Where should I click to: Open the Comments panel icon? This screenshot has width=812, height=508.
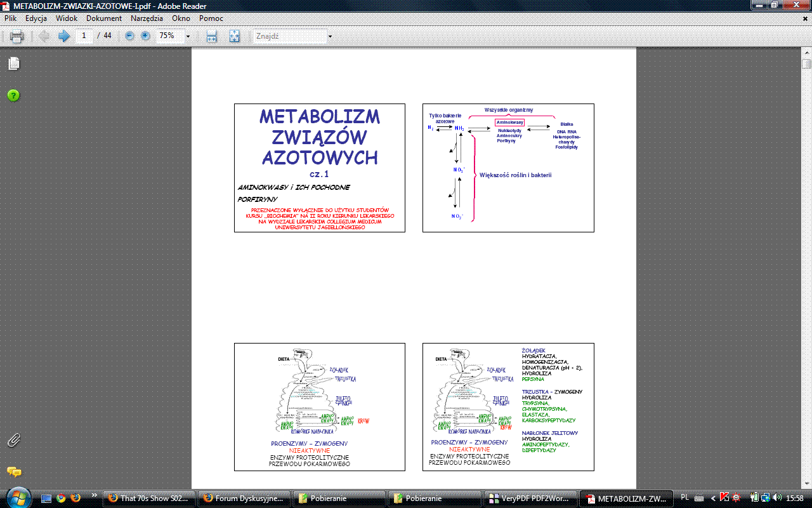[13, 472]
